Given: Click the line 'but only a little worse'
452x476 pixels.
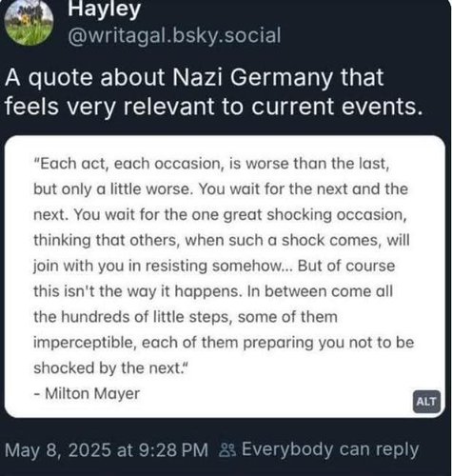Looking at the screenshot, I should pos(221,189).
